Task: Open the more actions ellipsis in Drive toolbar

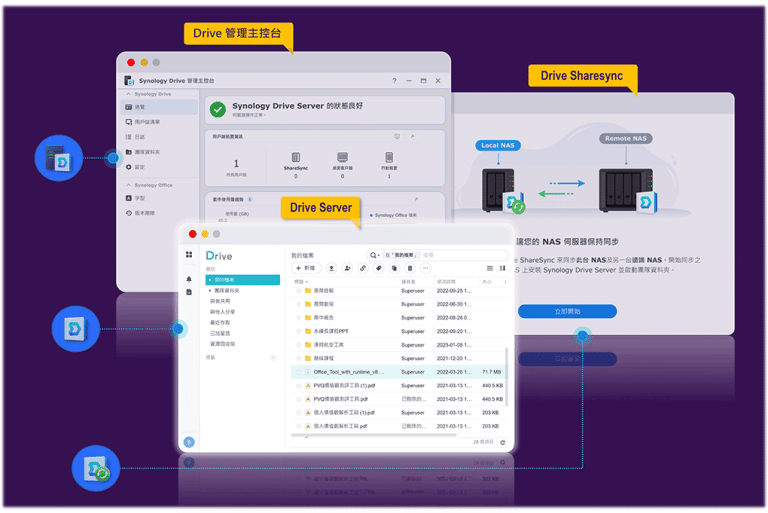Action: [426, 268]
